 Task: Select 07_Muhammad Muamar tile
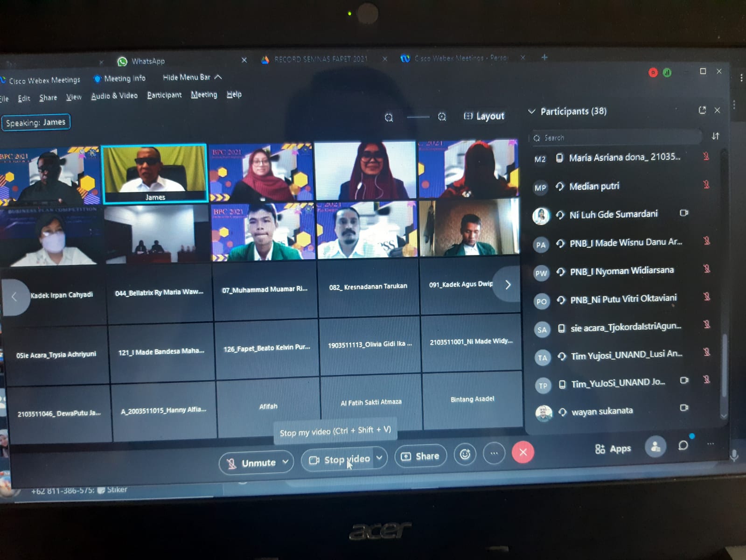point(265,290)
